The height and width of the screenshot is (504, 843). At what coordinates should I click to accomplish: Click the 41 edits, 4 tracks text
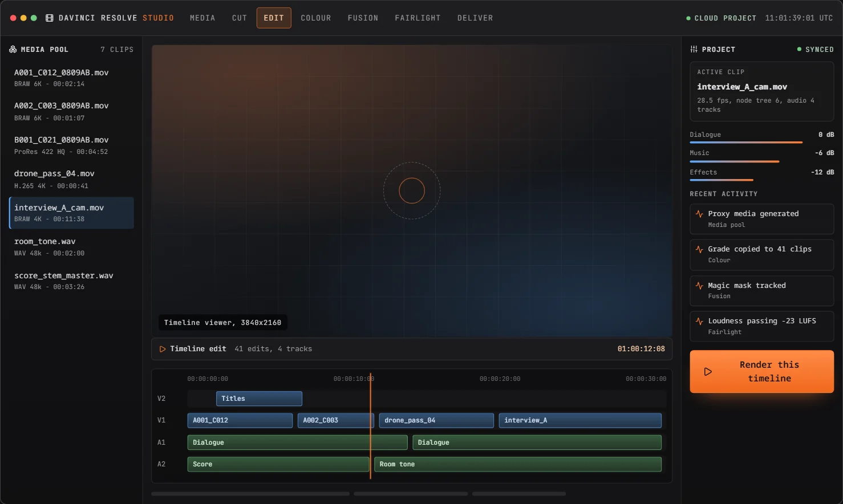(x=273, y=349)
